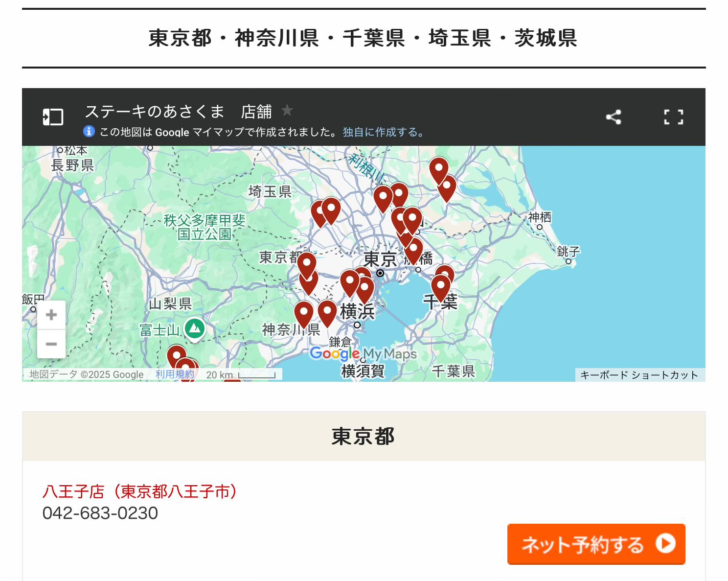
Task: Open the map sidebar panel toggle icon
Action: coord(53,117)
